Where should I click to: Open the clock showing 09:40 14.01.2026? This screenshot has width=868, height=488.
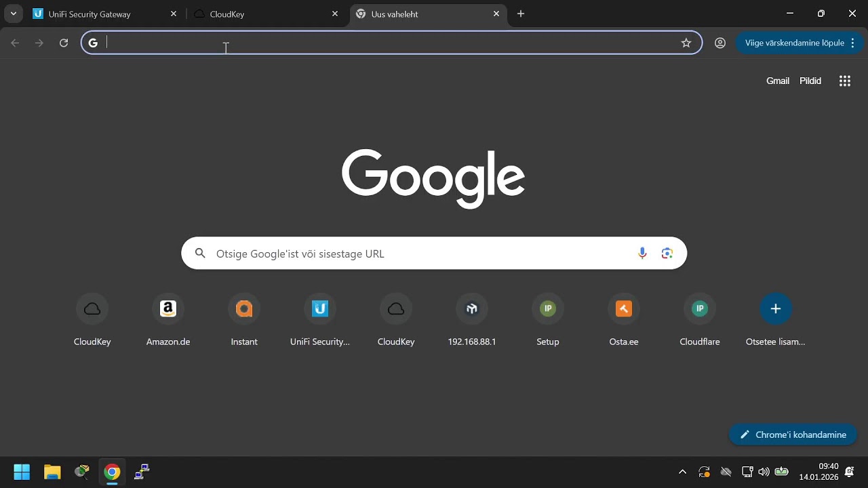818,472
